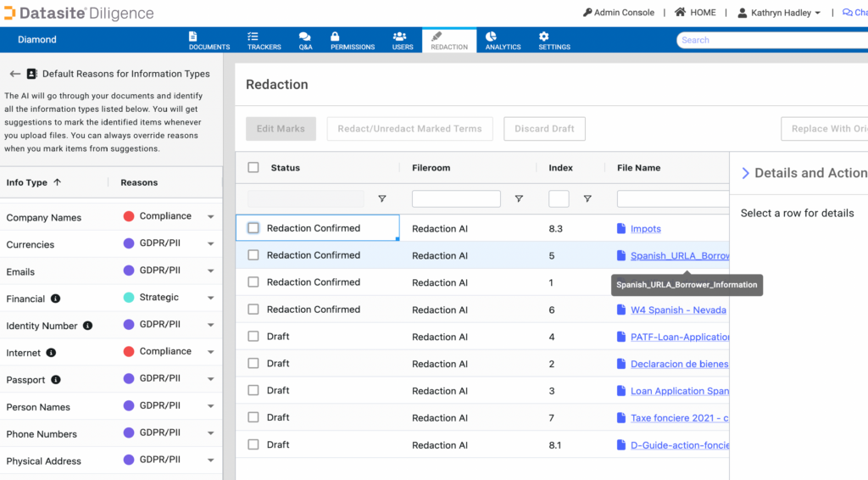The width and height of the screenshot is (868, 480).
Task: Open the Emails reason dropdown
Action: point(211,271)
